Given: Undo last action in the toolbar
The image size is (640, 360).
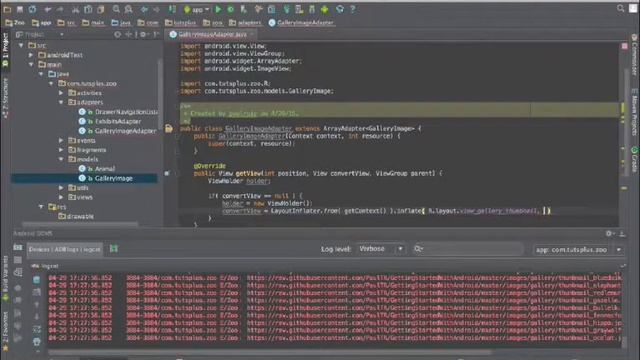Looking at the screenshot, I should coord(48,9).
